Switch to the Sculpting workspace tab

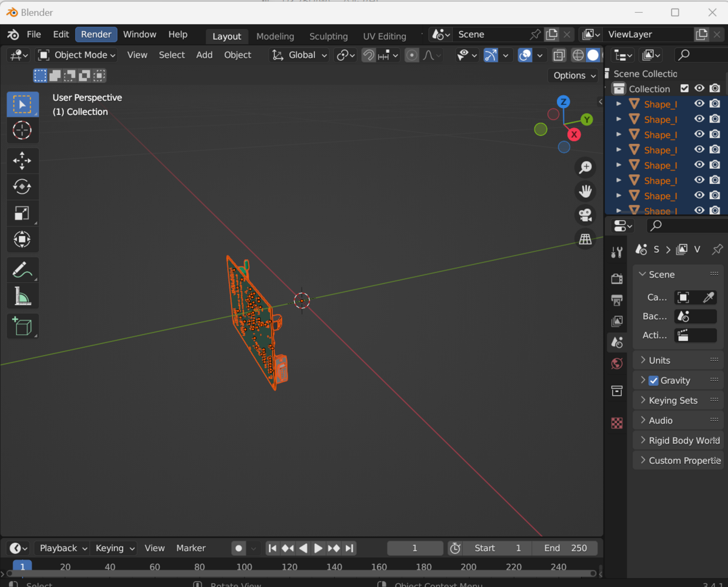(328, 36)
